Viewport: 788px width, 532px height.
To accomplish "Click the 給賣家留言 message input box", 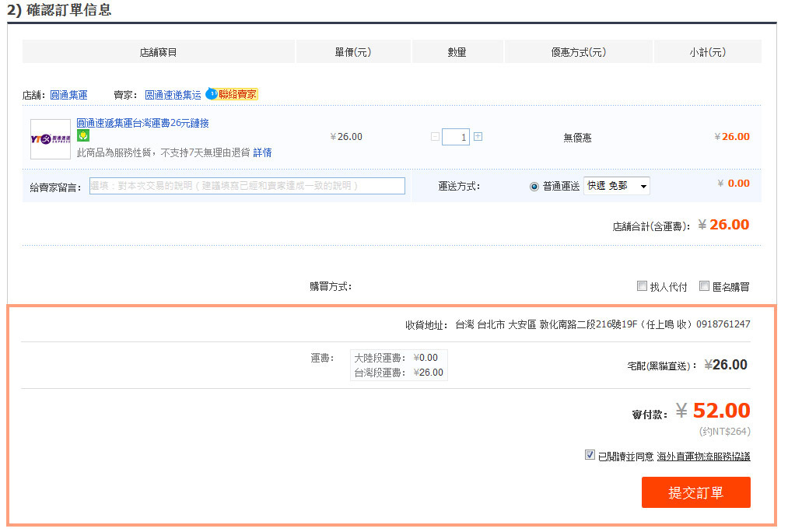I will [x=247, y=186].
